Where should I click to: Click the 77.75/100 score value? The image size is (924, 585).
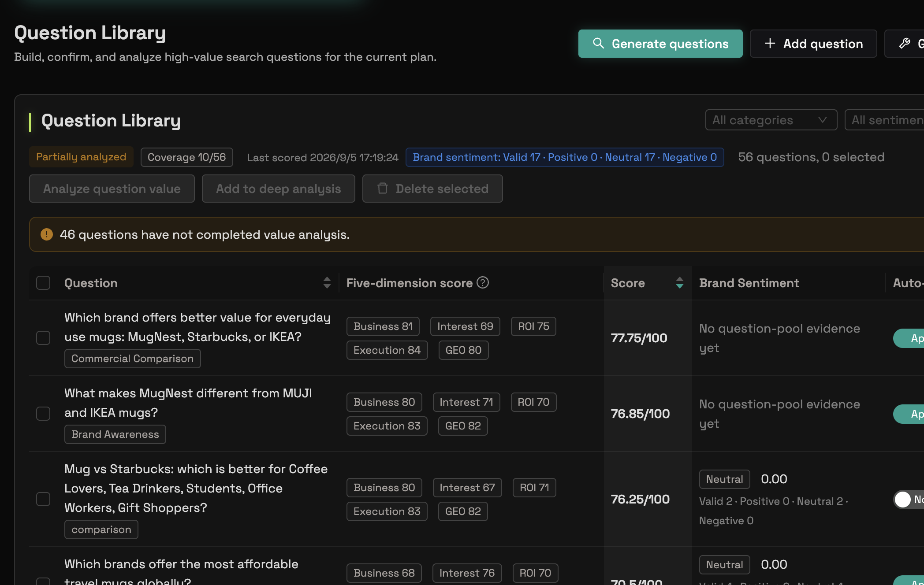[639, 338]
